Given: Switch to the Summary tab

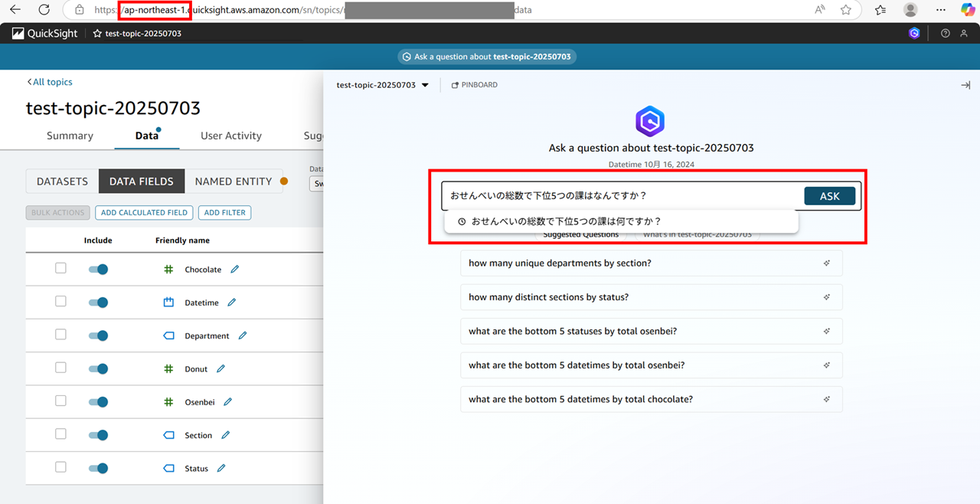Looking at the screenshot, I should pyautogui.click(x=70, y=136).
